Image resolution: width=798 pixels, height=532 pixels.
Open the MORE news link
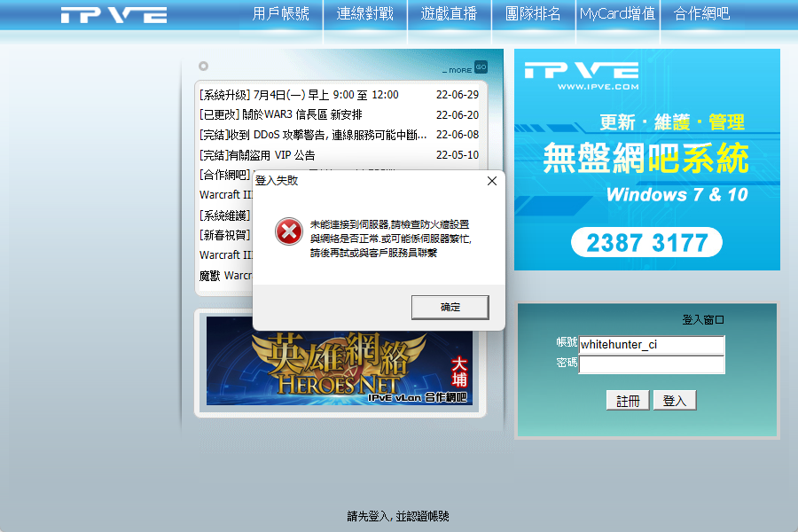pyautogui.click(x=458, y=70)
